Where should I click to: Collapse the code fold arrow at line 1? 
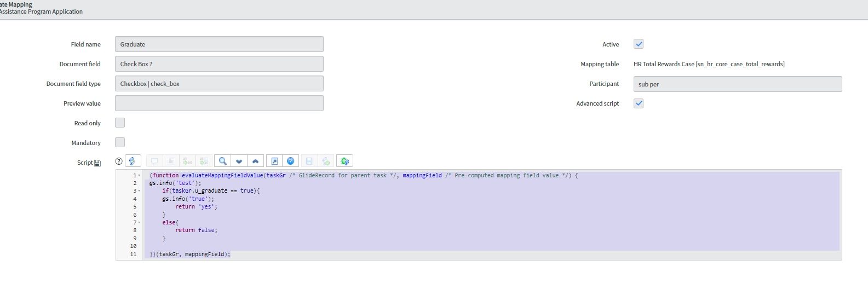click(139, 176)
